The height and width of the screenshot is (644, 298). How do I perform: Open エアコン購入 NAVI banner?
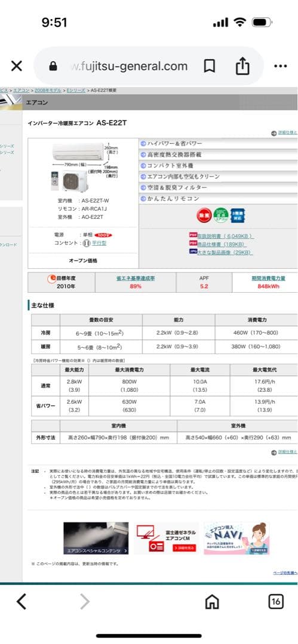pos(236,538)
